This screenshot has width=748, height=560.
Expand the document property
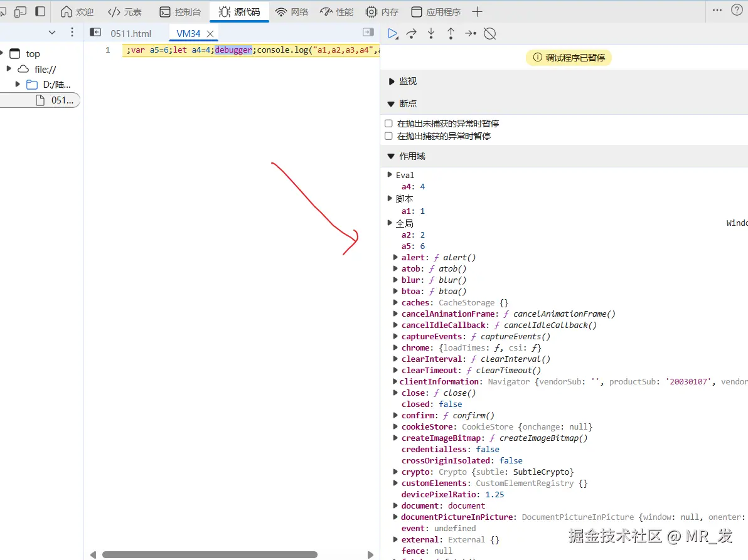(x=395, y=505)
